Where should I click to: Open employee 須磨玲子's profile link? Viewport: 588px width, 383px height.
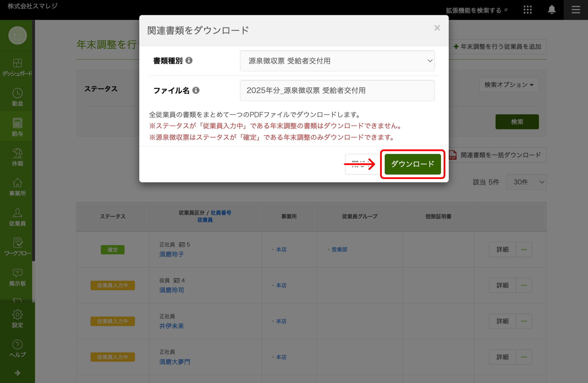coord(171,254)
